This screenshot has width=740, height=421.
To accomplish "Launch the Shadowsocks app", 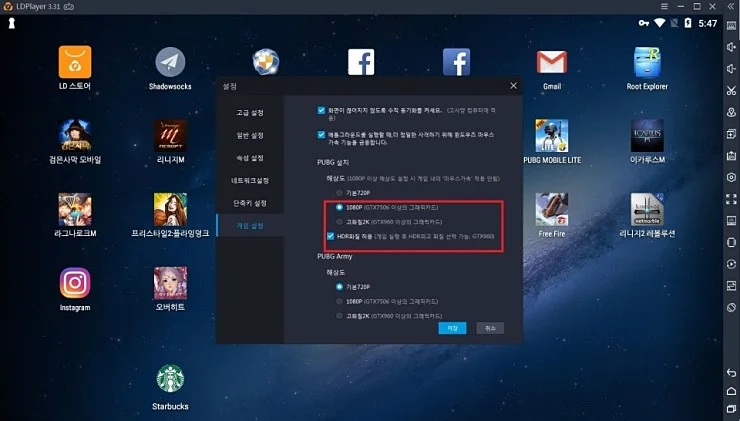I will click(x=170, y=62).
